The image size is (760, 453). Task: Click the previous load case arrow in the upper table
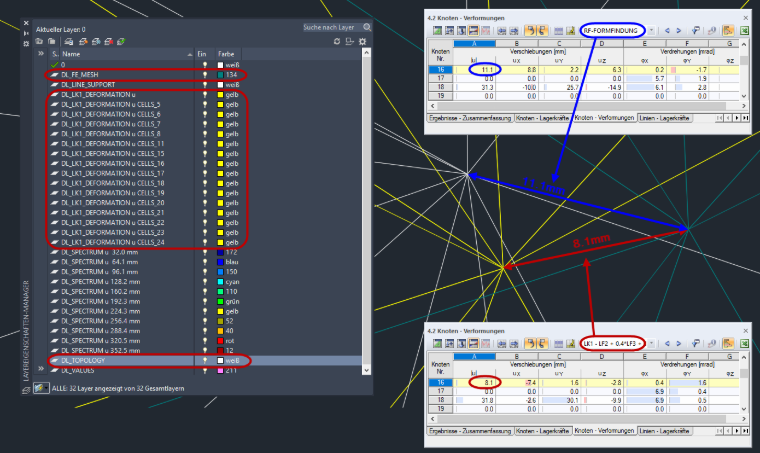click(667, 31)
